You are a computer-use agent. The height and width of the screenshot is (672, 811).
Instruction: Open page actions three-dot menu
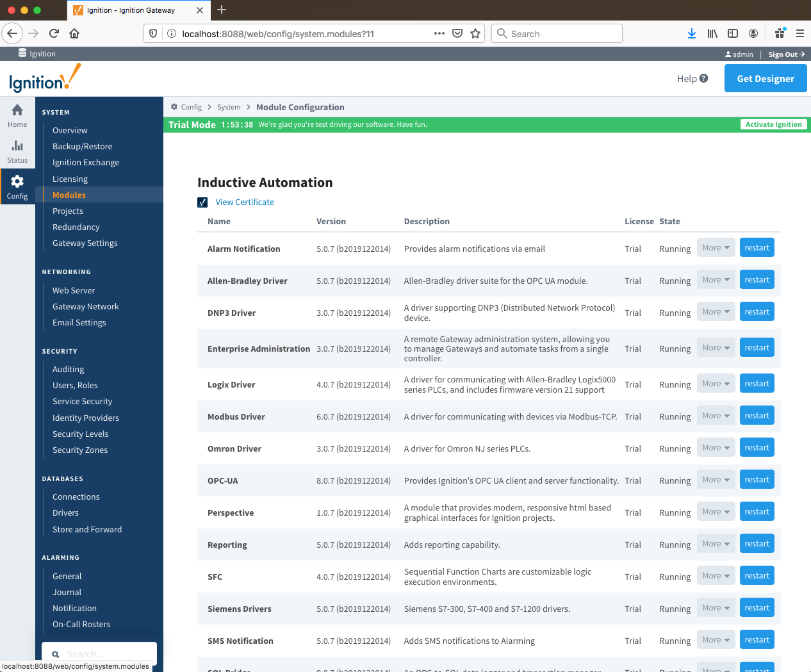[x=439, y=33]
